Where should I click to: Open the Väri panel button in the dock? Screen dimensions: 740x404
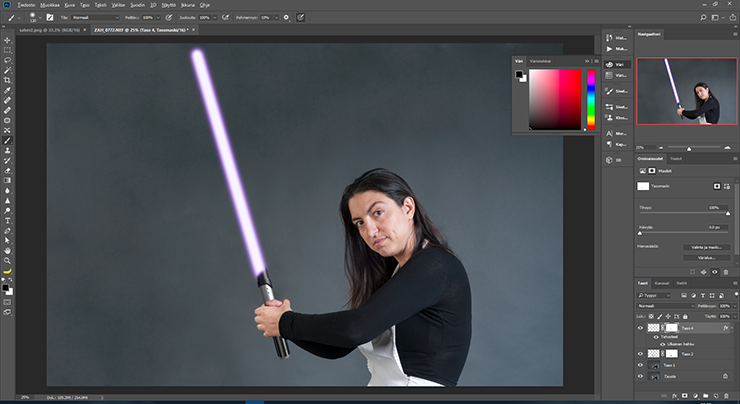pos(617,64)
